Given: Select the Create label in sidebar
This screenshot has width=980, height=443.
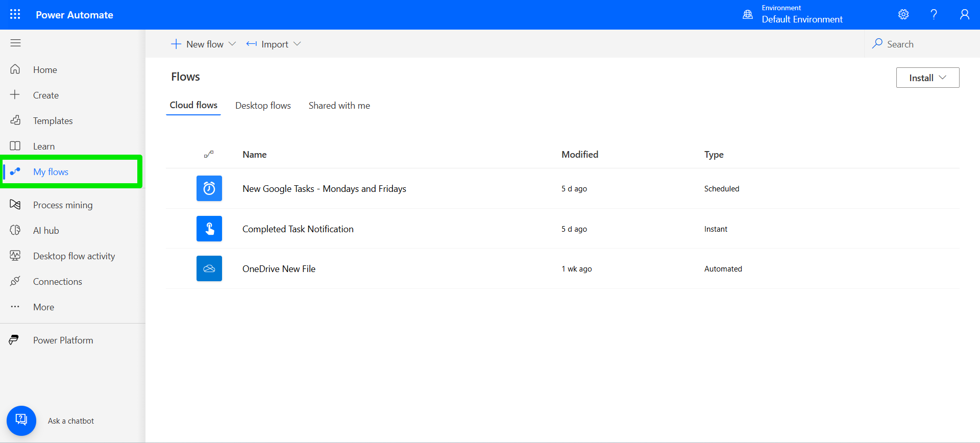Looking at the screenshot, I should (x=46, y=95).
